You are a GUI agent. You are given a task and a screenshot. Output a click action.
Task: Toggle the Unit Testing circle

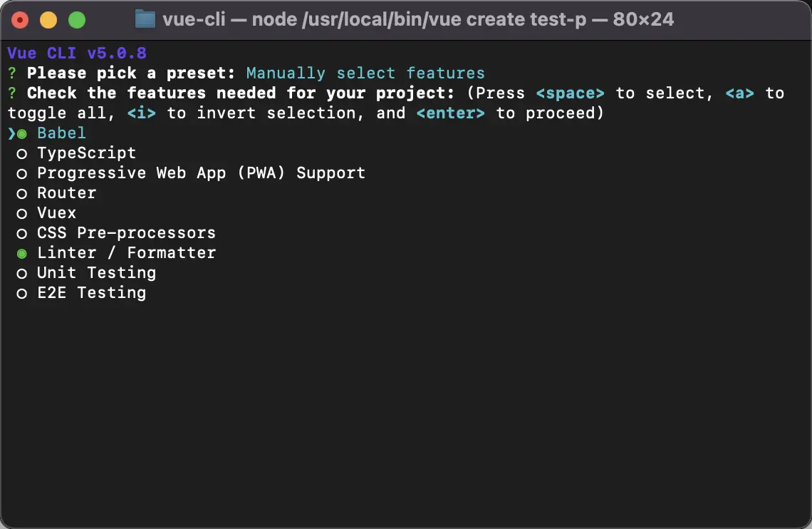point(22,273)
